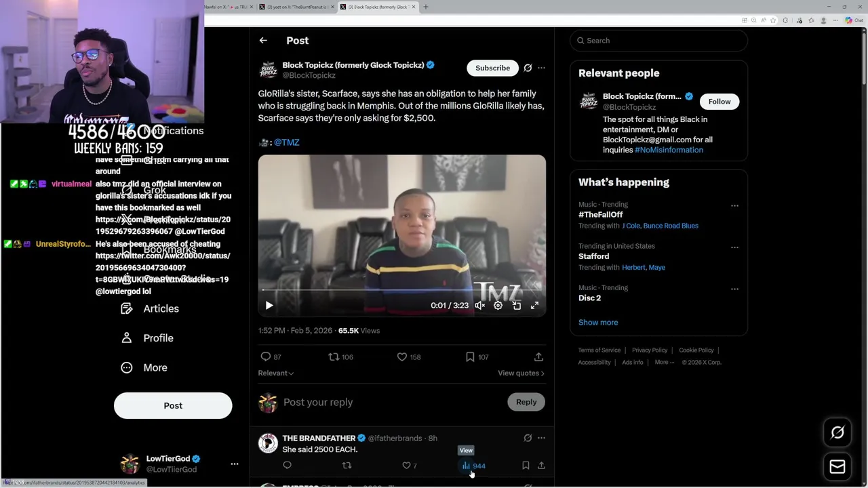Viewport: 868px width, 488px height.
Task: Open Accessibility footer link
Action: pos(594,363)
